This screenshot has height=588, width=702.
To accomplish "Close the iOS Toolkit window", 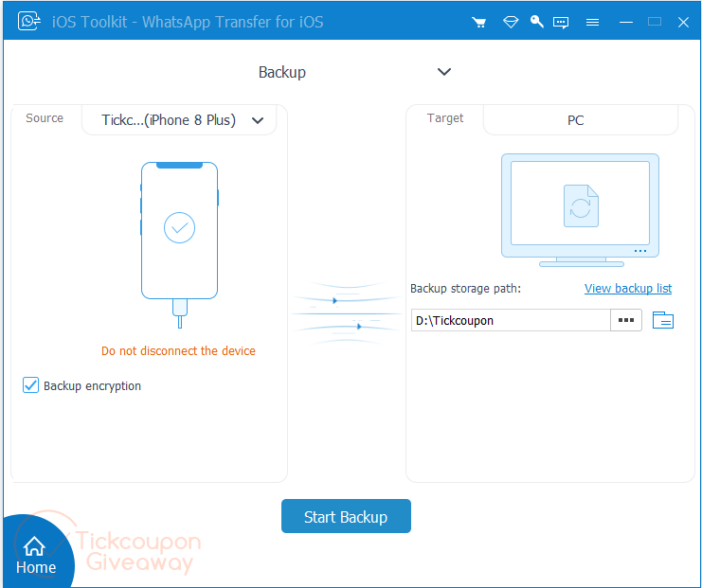I will [683, 22].
